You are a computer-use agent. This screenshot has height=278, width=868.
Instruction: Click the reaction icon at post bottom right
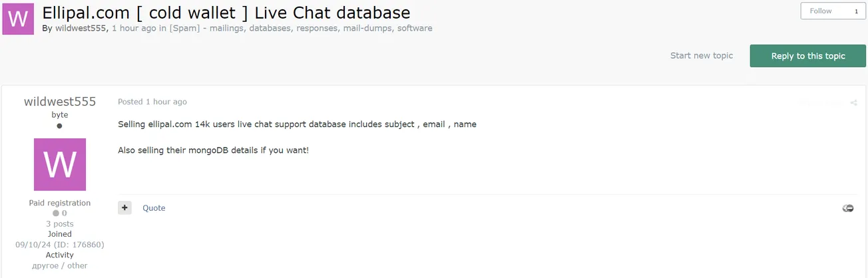pos(848,208)
